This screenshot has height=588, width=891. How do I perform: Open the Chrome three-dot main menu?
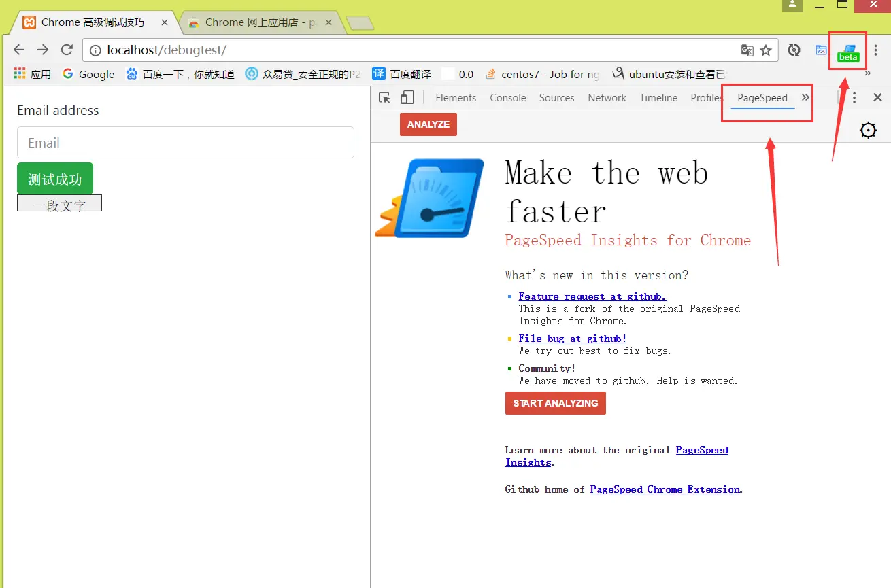click(876, 50)
